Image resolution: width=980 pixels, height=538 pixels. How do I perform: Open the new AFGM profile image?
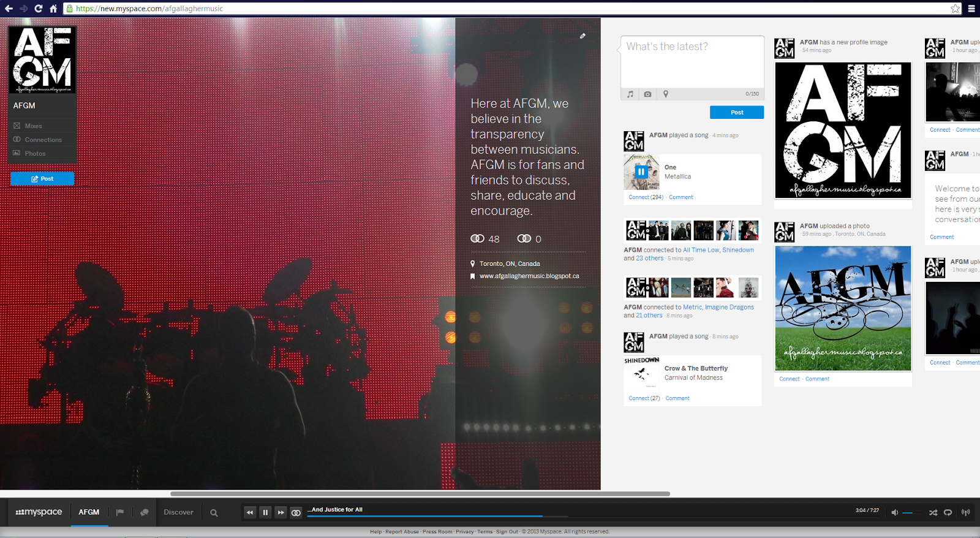[x=843, y=130]
